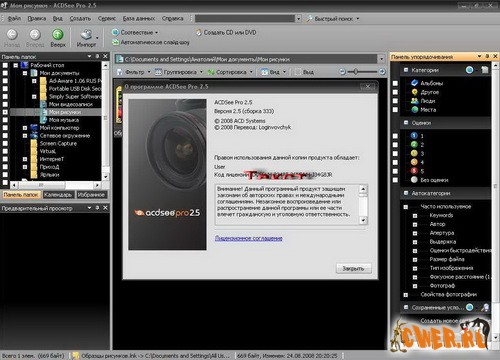Switch to the Календарь tab

(x=58, y=195)
